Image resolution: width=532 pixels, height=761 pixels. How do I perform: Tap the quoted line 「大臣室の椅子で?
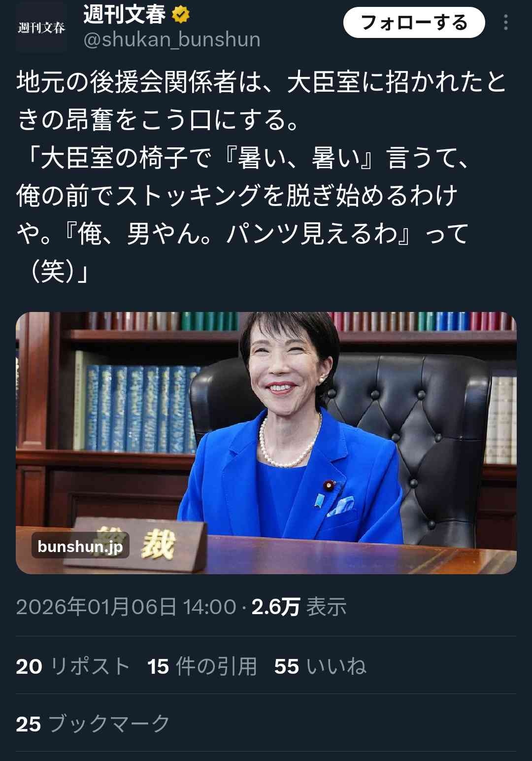click(244, 158)
